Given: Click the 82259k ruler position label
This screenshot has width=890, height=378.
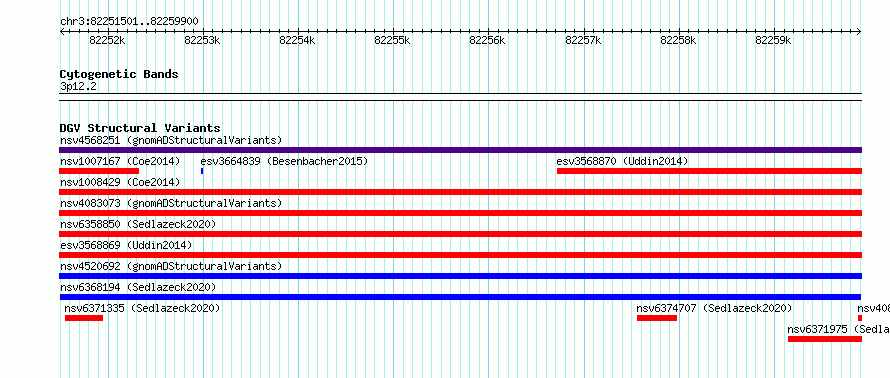Looking at the screenshot, I should pos(773,40).
